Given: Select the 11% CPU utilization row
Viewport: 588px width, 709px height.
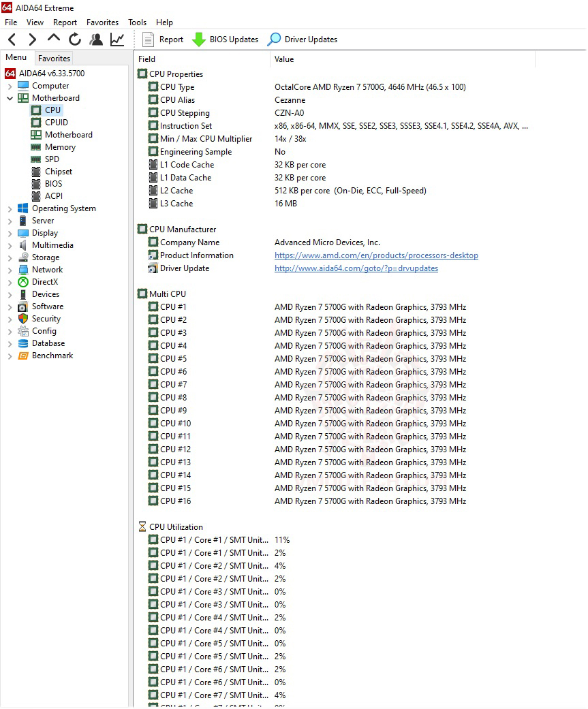Looking at the screenshot, I should click(x=334, y=540).
